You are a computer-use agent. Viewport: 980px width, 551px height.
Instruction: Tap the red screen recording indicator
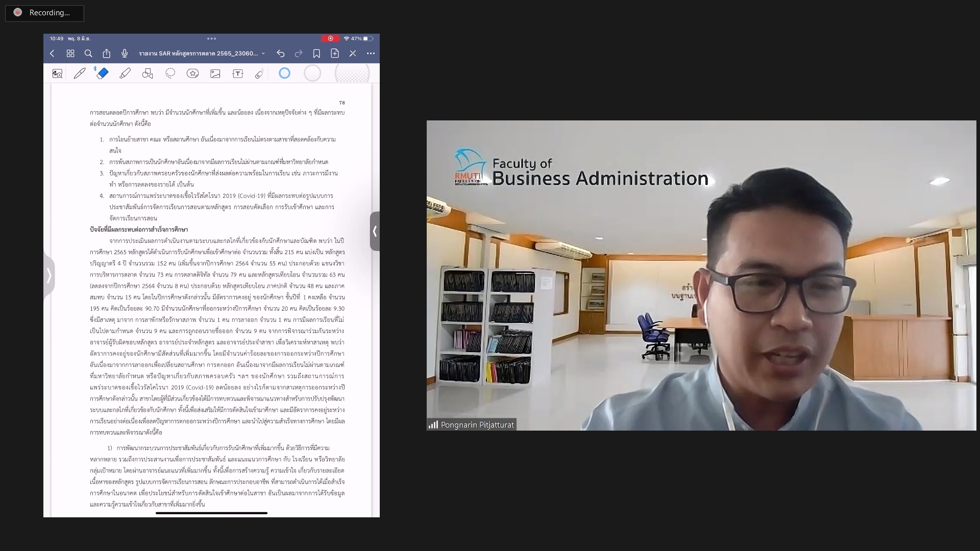click(x=330, y=38)
